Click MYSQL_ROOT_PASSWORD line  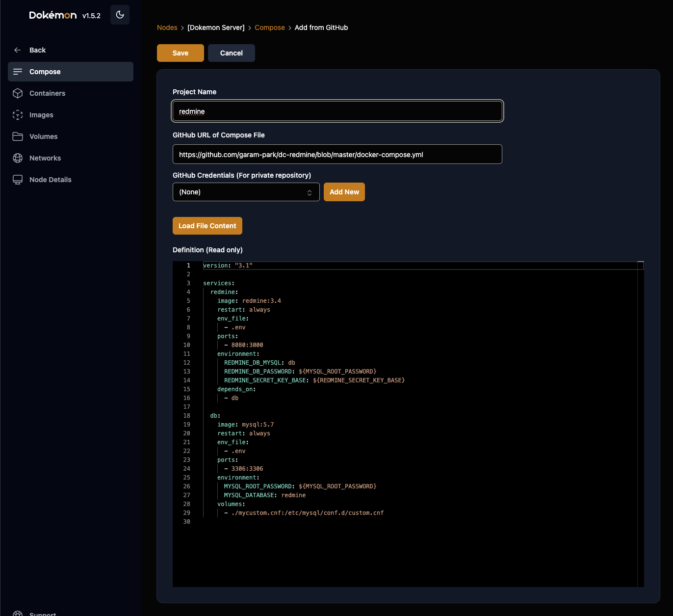(300, 486)
